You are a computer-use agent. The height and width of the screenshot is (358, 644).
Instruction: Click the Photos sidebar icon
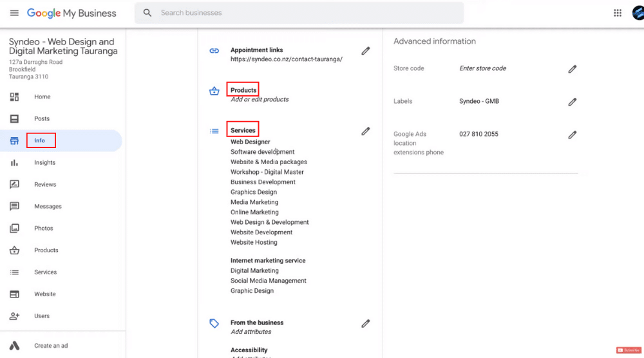14,229
